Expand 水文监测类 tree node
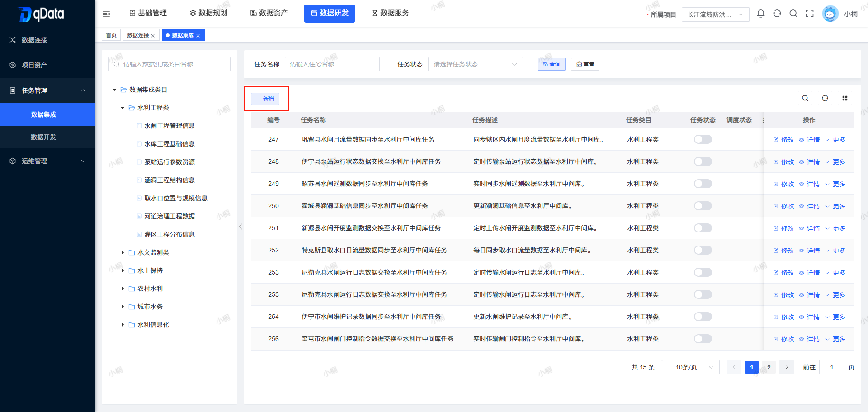868x412 pixels. (x=123, y=252)
